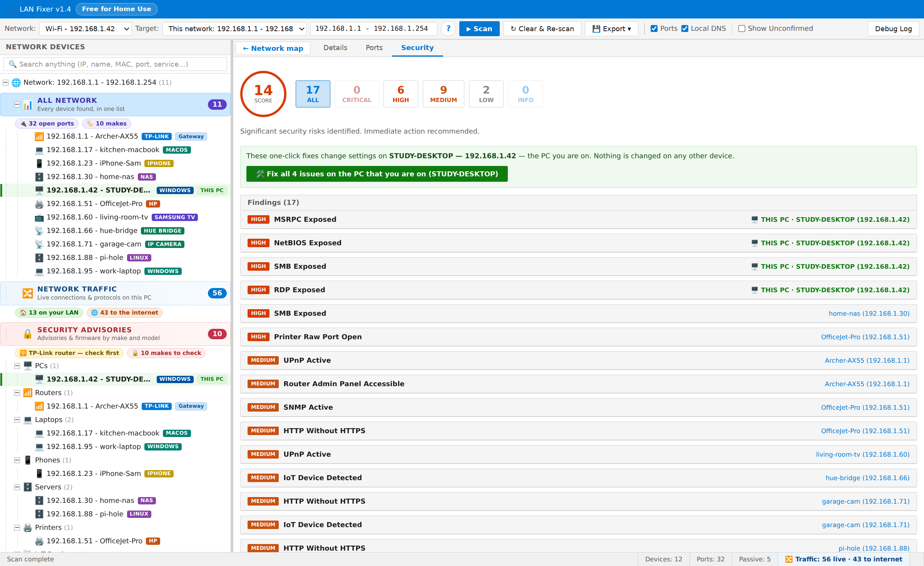This screenshot has height=566, width=924.
Task: Click the home-nas server icon in All Network
Action: click(39, 177)
